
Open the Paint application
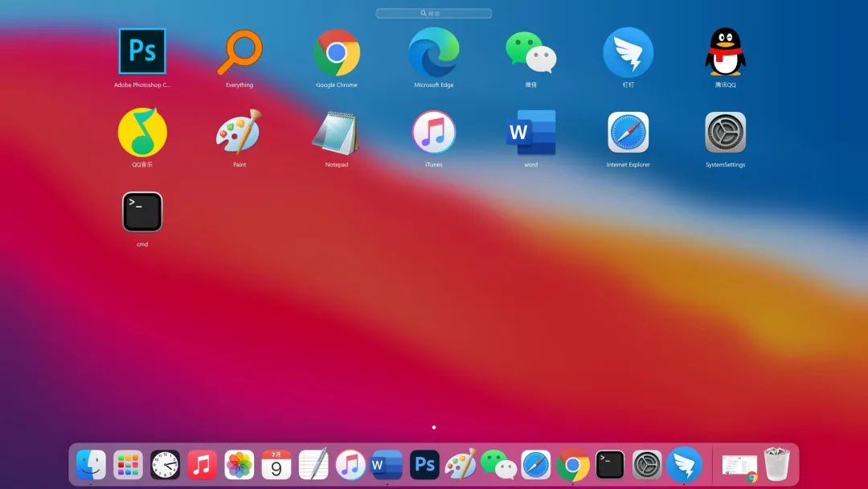click(240, 133)
